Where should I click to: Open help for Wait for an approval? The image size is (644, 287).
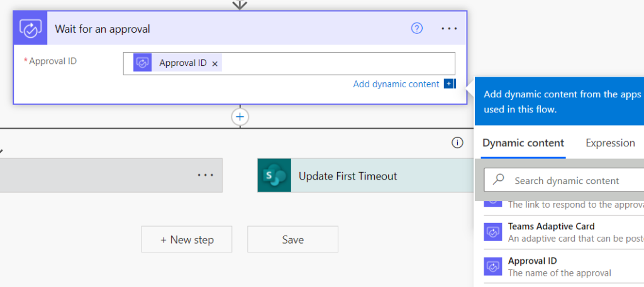tap(416, 28)
